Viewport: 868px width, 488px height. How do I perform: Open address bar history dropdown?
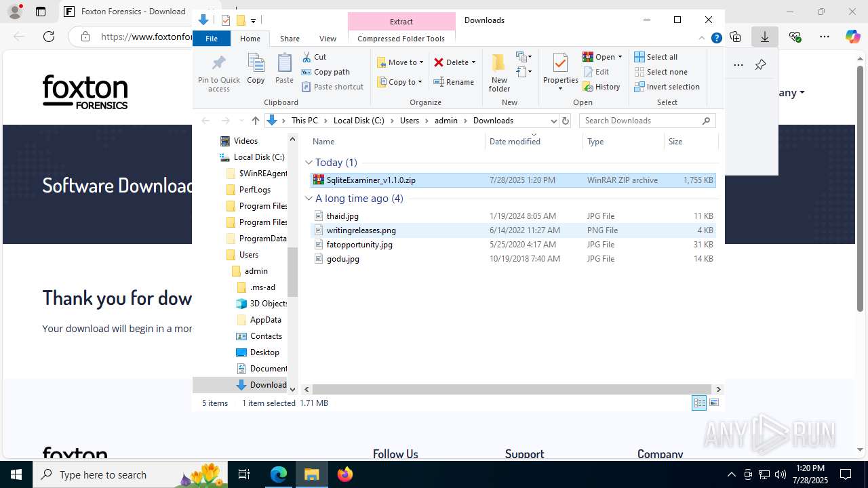click(x=553, y=121)
